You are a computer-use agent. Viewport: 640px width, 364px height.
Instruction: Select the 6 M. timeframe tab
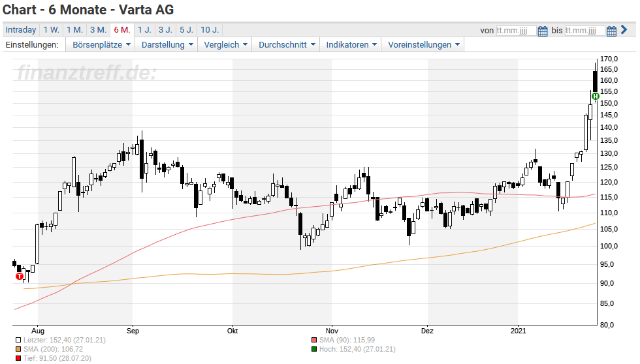coord(122,30)
